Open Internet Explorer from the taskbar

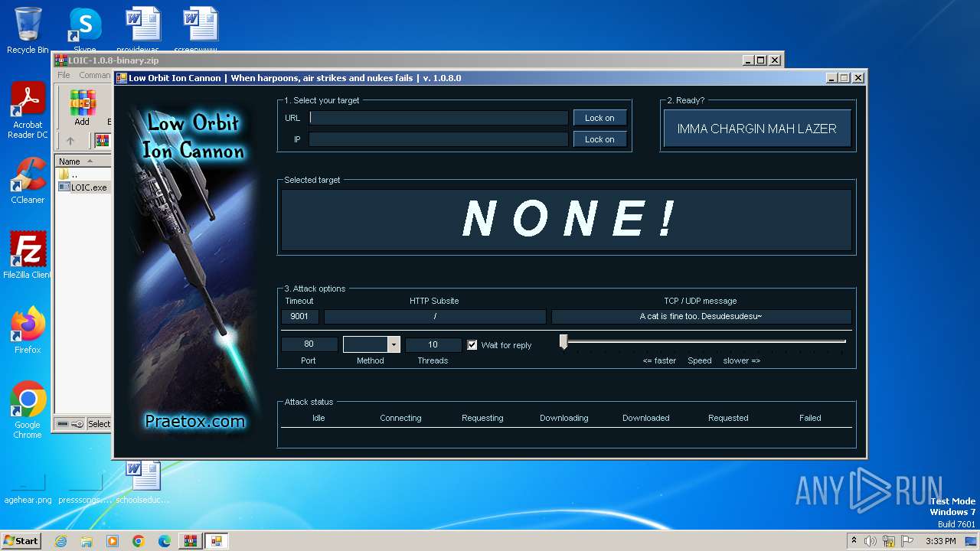pyautogui.click(x=60, y=541)
